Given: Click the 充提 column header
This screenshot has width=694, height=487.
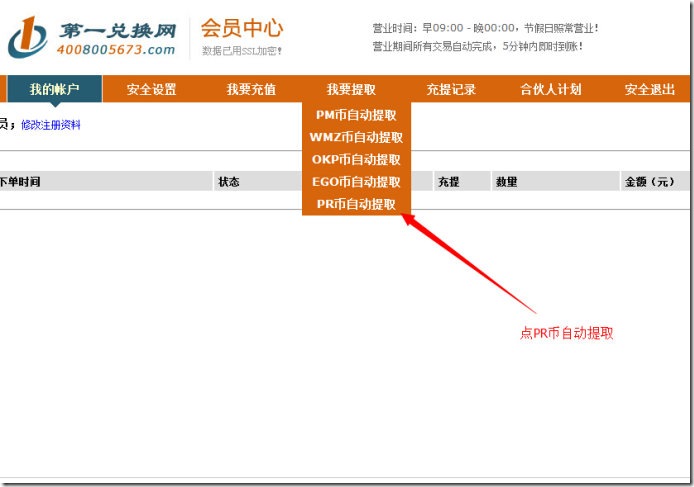Looking at the screenshot, I should [x=448, y=182].
